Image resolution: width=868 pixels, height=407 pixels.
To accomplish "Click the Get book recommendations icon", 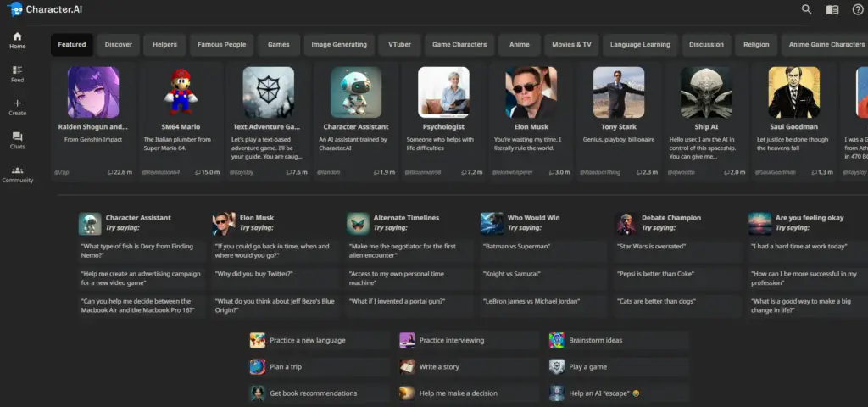I will pyautogui.click(x=257, y=393).
